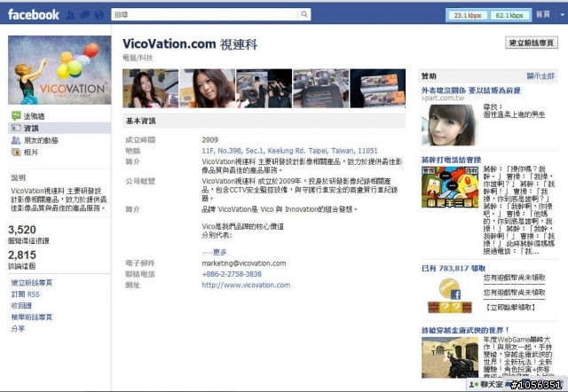
Task: Open the account dropdown arrow
Action: click(562, 15)
